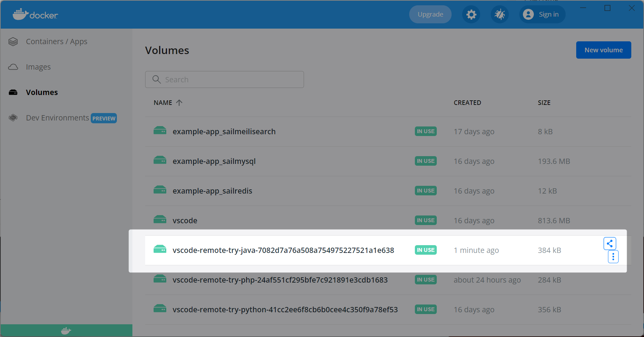This screenshot has width=644, height=337.
Task: Click the volume icon next to vscode
Action: coord(160,220)
